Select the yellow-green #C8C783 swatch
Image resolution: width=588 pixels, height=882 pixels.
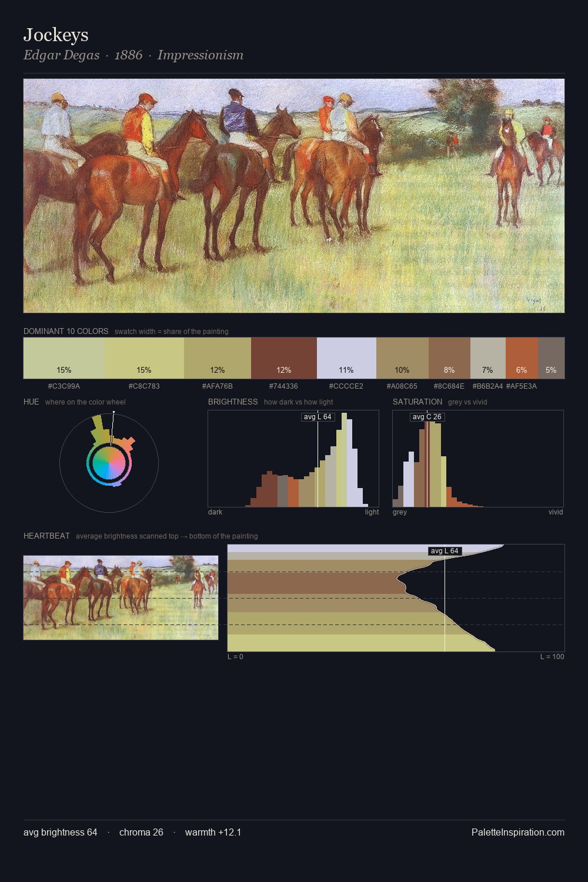click(145, 358)
